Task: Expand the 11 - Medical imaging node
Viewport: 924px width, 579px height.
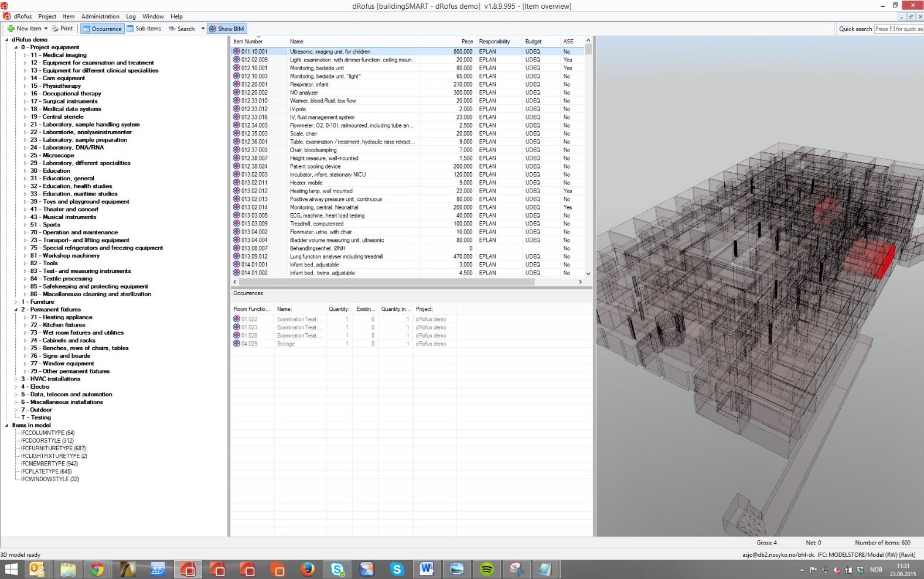Action: click(x=26, y=55)
